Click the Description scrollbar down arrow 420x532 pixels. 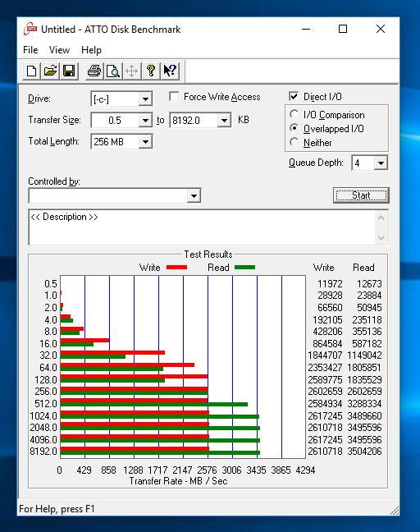coord(381,238)
